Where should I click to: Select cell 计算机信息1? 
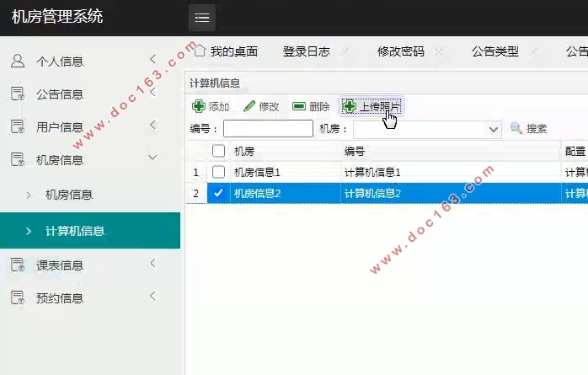tap(451, 172)
